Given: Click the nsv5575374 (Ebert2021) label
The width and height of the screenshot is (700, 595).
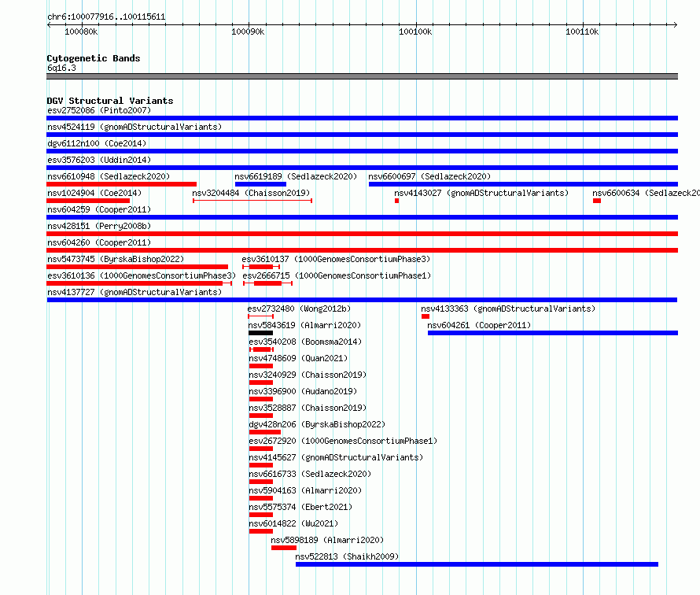Looking at the screenshot, I should coord(300,507).
